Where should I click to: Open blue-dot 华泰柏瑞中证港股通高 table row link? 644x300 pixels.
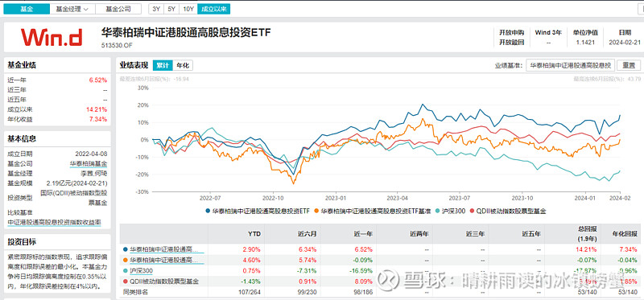[x=163, y=249]
